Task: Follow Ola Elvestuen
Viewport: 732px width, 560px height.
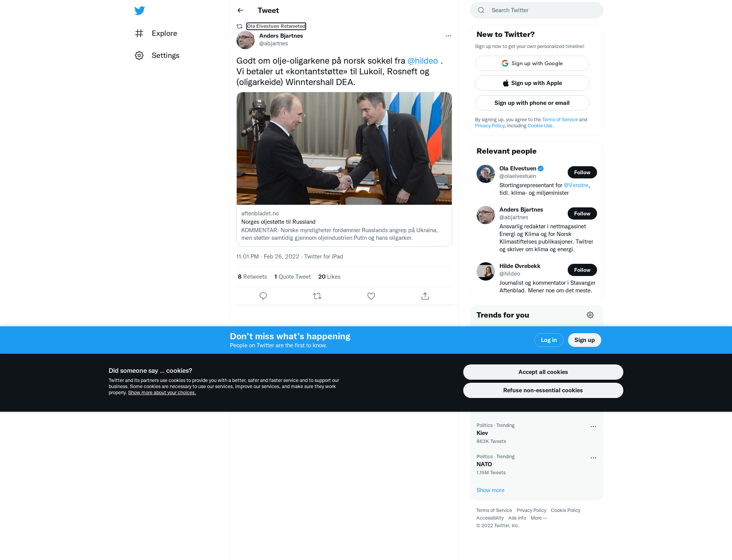Action: coord(582,172)
